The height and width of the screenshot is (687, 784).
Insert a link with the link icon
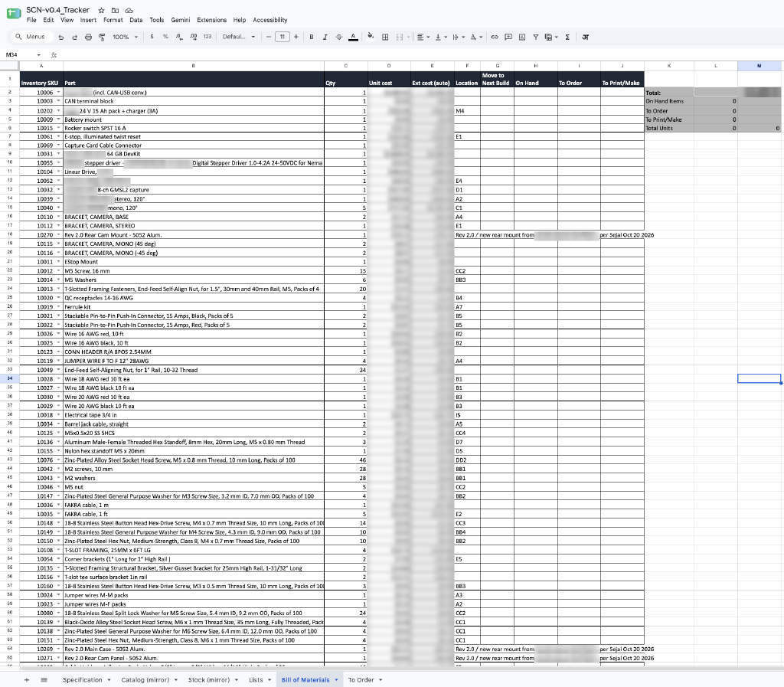tap(495, 37)
